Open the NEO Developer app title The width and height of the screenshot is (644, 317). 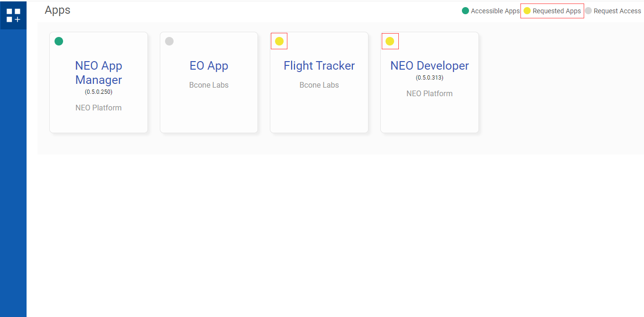[430, 65]
